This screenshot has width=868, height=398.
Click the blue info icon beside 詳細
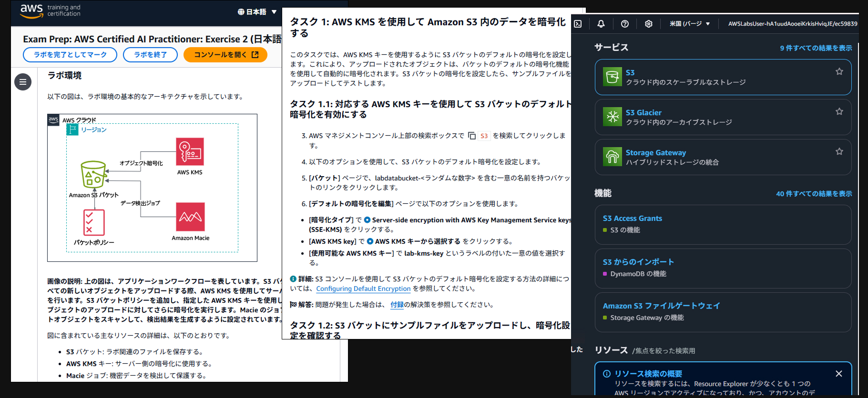[293, 279]
